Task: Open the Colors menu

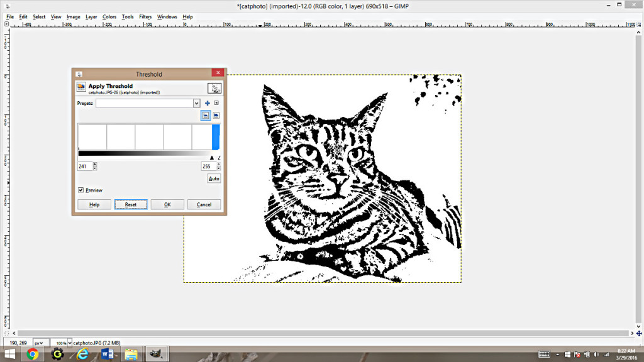Action: pyautogui.click(x=109, y=17)
